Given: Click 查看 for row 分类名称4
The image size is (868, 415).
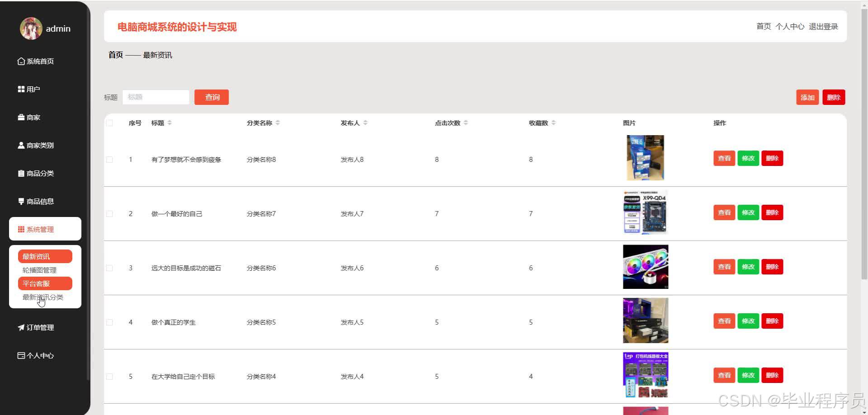Looking at the screenshot, I should 724,375.
